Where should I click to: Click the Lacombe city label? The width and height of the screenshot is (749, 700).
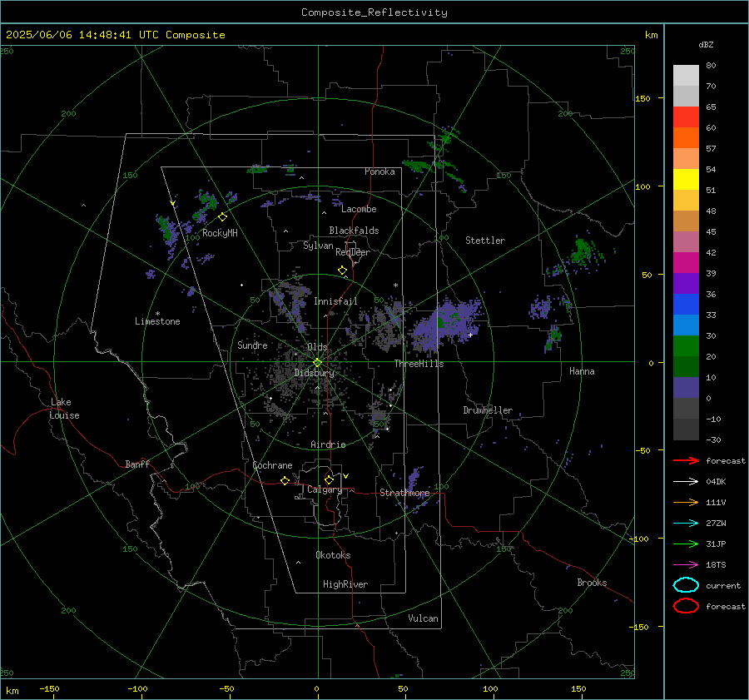pos(359,209)
